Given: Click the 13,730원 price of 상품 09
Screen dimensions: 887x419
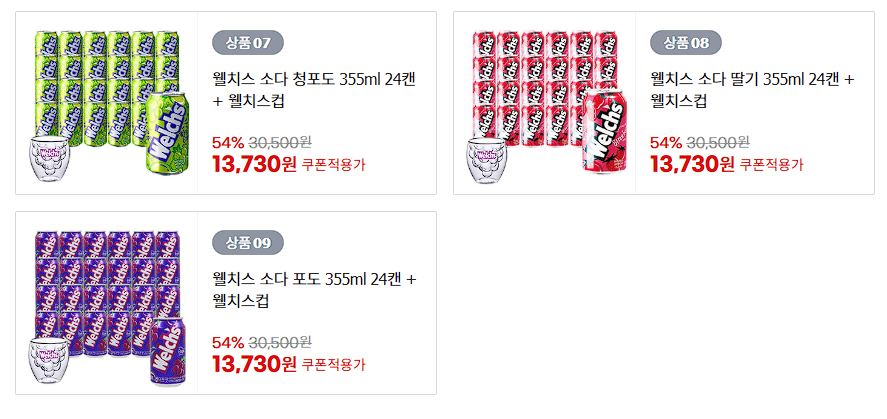Looking at the screenshot, I should (254, 364).
